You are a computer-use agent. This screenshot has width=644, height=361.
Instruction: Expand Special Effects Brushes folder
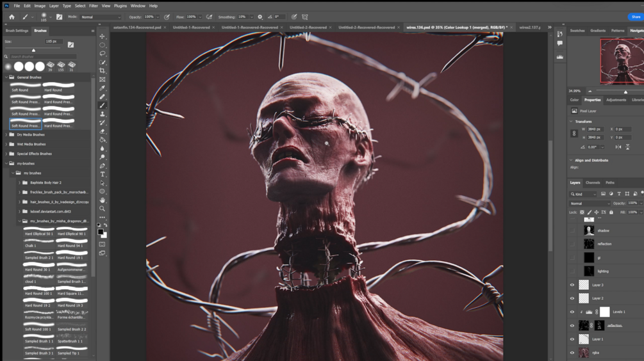6,154
